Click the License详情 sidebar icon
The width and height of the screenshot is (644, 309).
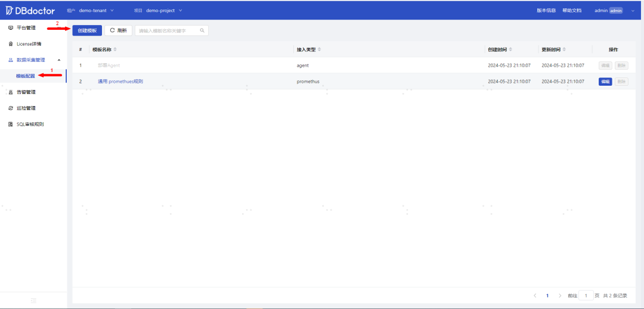[11, 44]
